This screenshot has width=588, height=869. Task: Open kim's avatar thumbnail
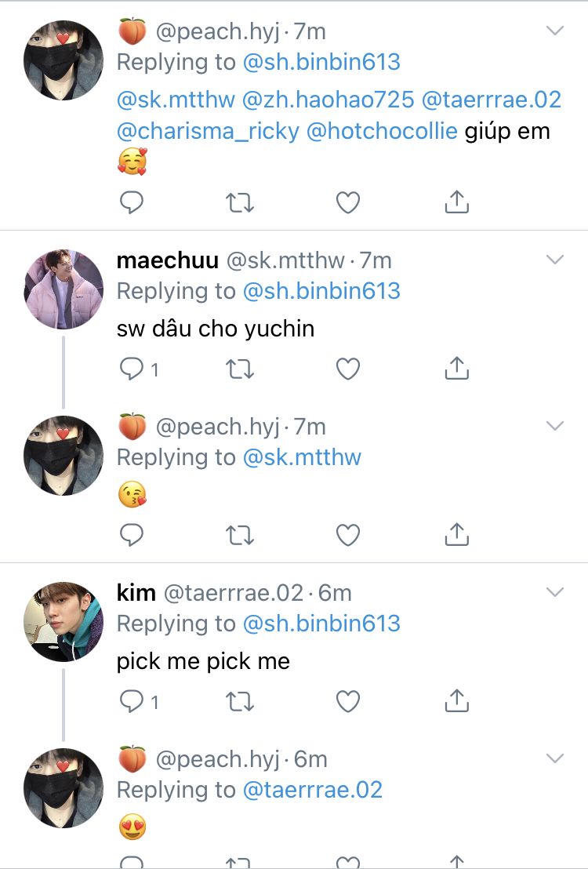coord(64,621)
